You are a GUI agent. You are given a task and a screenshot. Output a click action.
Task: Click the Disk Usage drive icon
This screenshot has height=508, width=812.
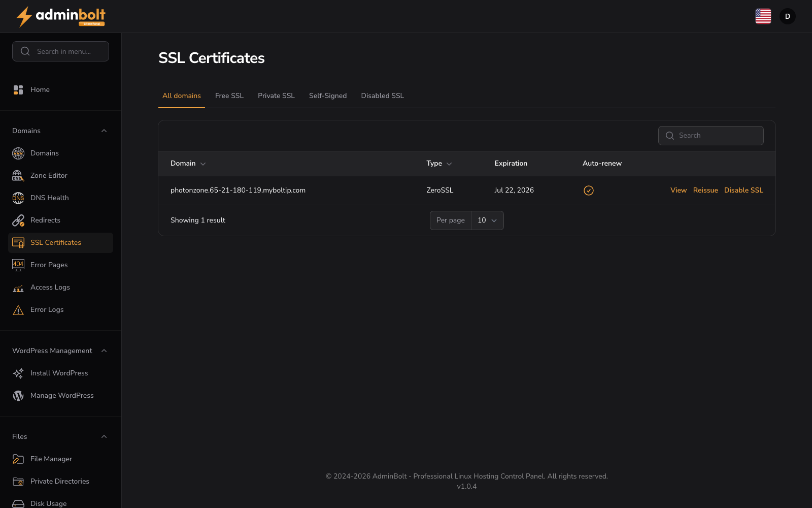pyautogui.click(x=18, y=503)
